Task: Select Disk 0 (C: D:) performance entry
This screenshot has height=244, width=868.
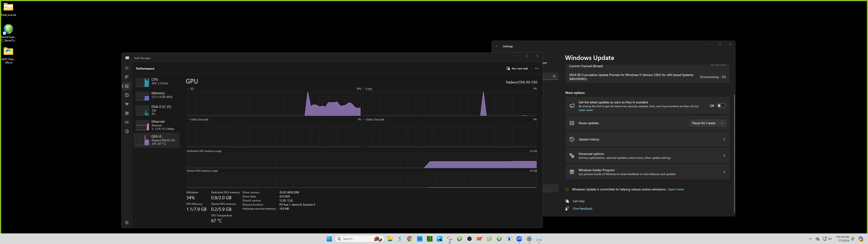Action: coord(156,110)
